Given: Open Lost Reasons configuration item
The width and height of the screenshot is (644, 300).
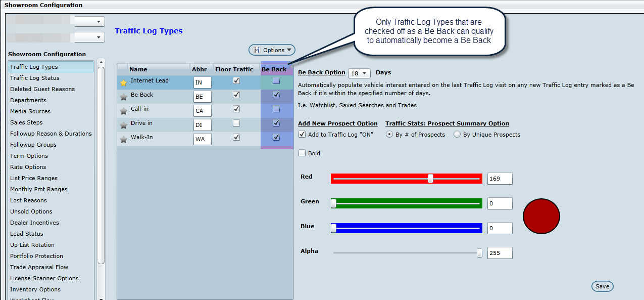Looking at the screenshot, I should coord(28,200).
